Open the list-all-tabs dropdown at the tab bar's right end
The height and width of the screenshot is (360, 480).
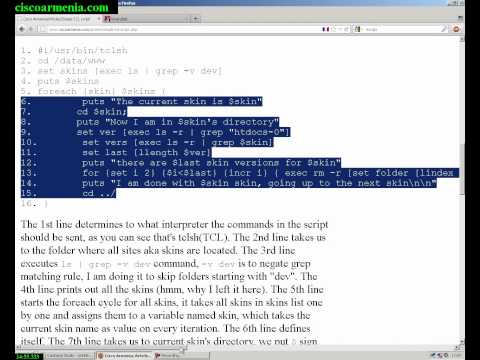coord(460,18)
